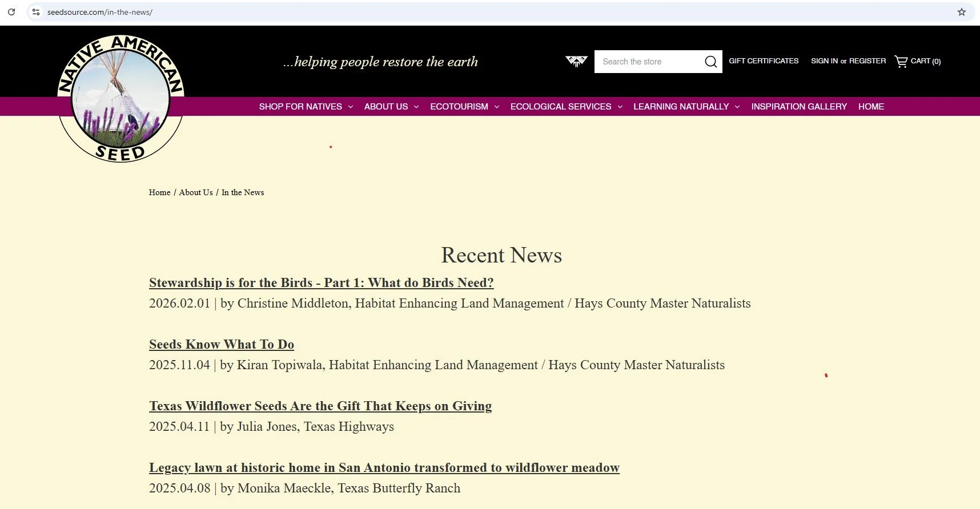
Task: Select Home in the navigation bar
Action: coord(871,107)
